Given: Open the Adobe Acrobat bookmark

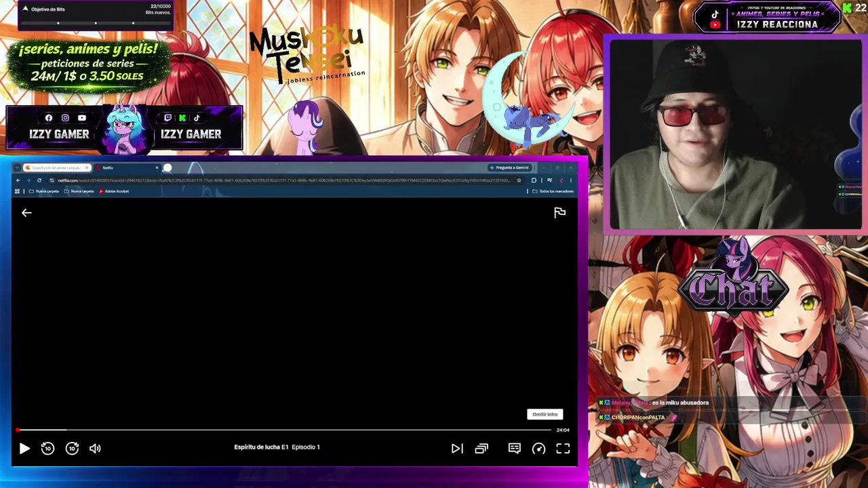Looking at the screenshot, I should click(114, 191).
